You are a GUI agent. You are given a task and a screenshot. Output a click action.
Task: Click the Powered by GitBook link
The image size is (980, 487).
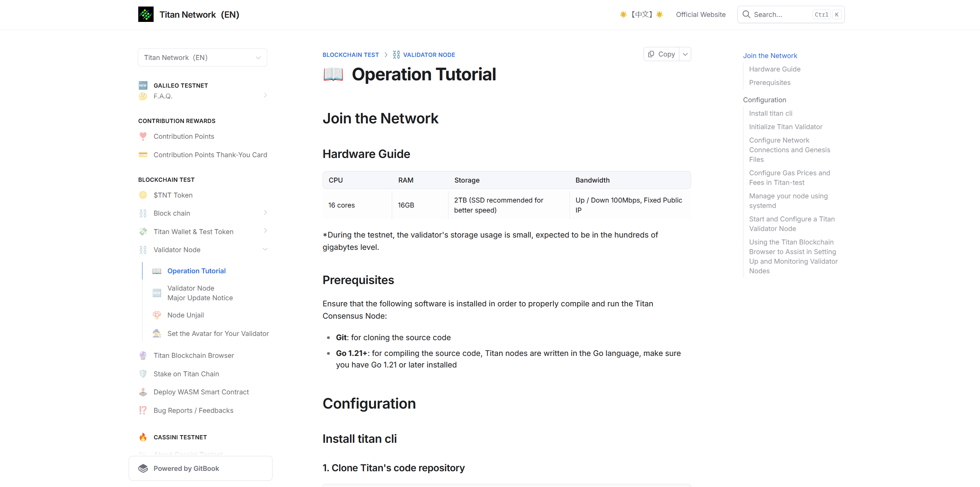click(x=200, y=468)
